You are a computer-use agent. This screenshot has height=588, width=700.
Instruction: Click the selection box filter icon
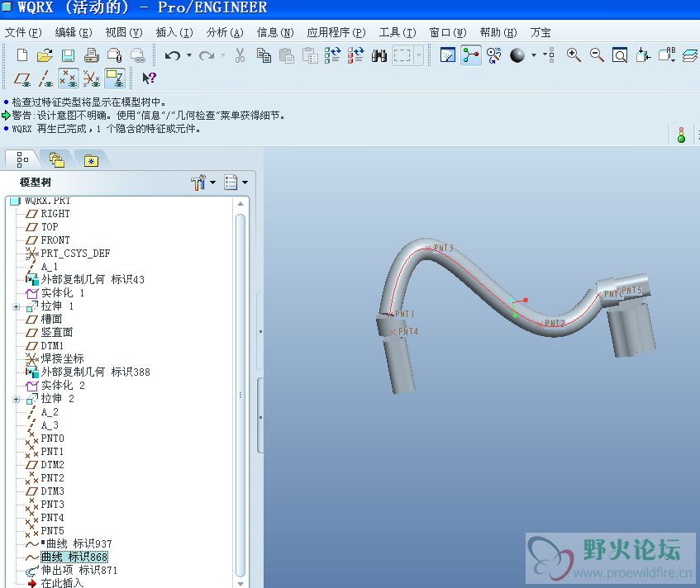coord(402,55)
